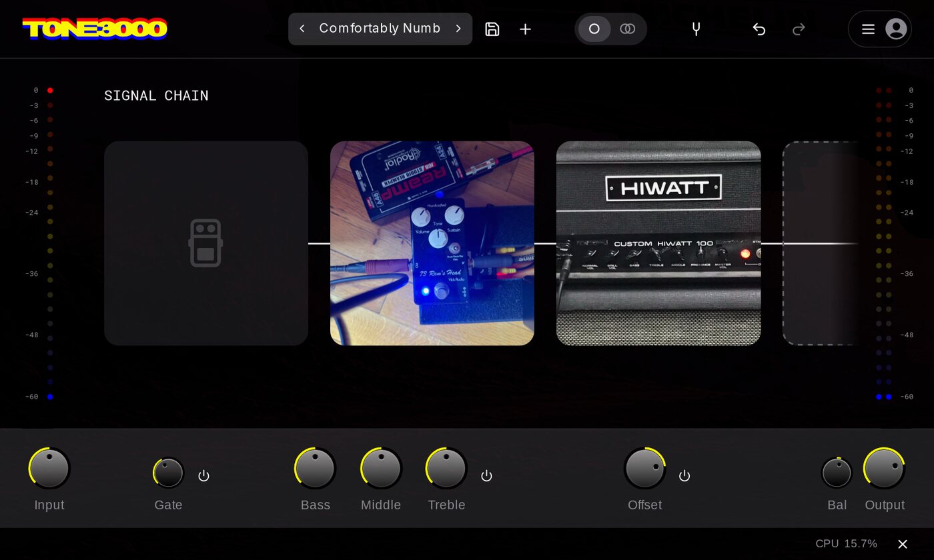Image resolution: width=934 pixels, height=560 pixels.
Task: Adjust the Offset knob
Action: click(645, 468)
